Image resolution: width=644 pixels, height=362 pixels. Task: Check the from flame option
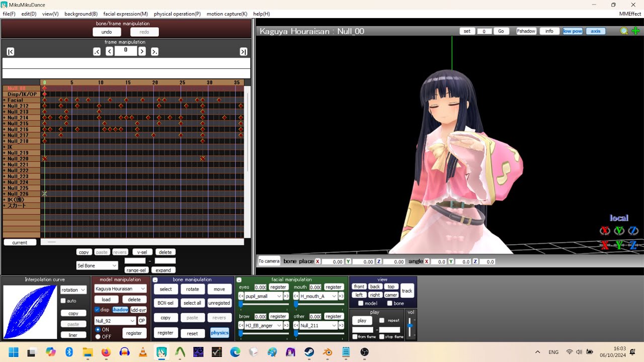point(355,336)
